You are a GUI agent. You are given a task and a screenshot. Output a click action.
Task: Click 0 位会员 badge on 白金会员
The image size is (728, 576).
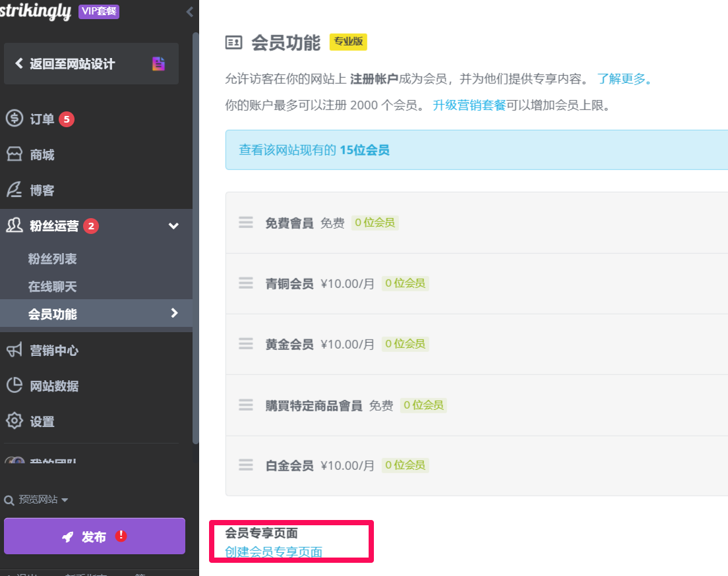[406, 465]
